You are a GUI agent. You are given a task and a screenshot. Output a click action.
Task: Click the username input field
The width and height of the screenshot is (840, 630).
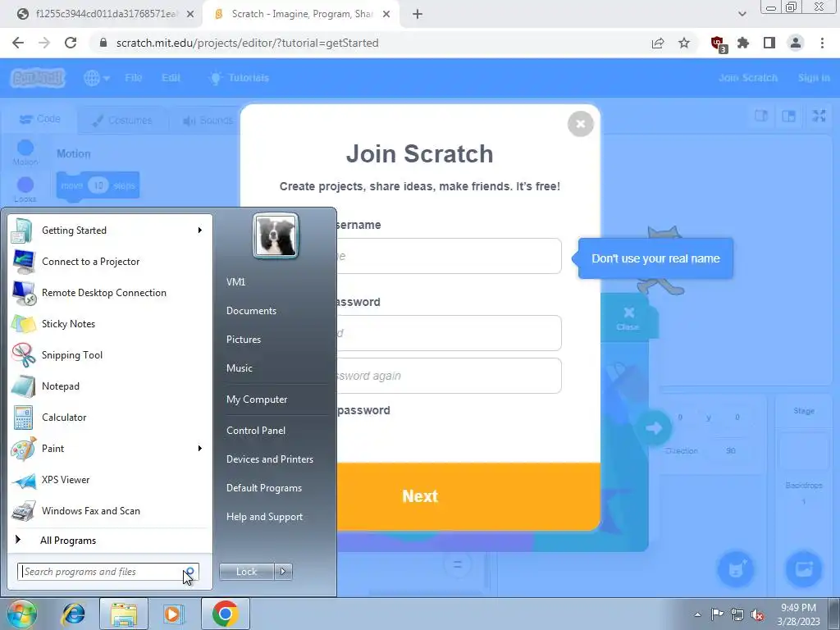[x=449, y=256]
